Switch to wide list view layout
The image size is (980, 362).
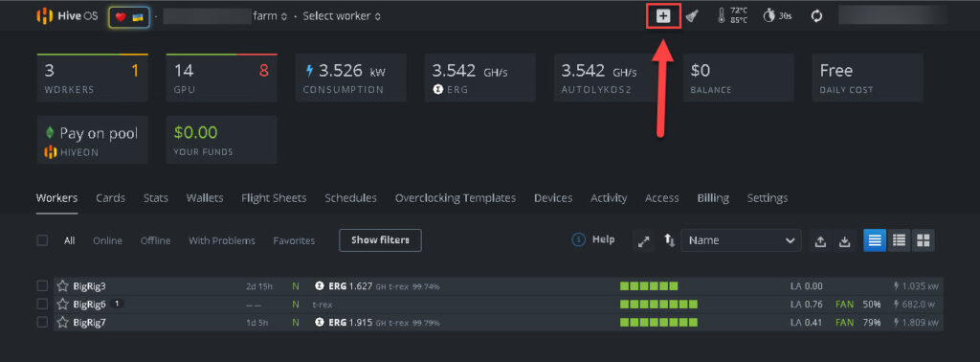(x=875, y=240)
